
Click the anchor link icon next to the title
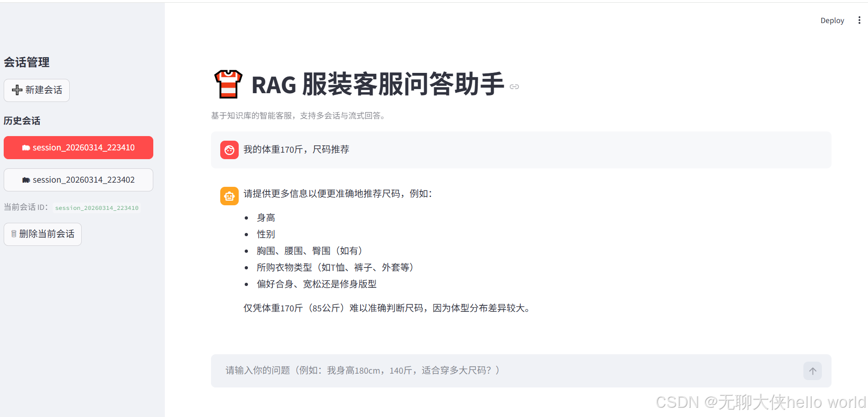[514, 87]
